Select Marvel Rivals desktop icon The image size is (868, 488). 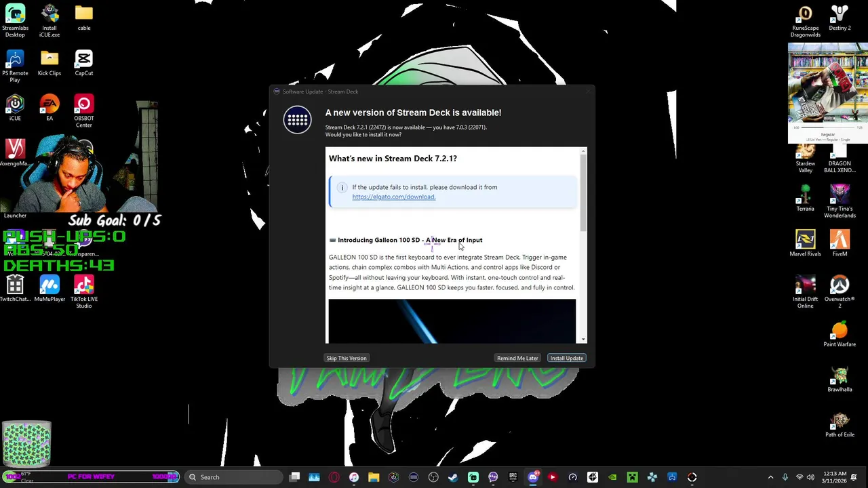click(x=805, y=243)
